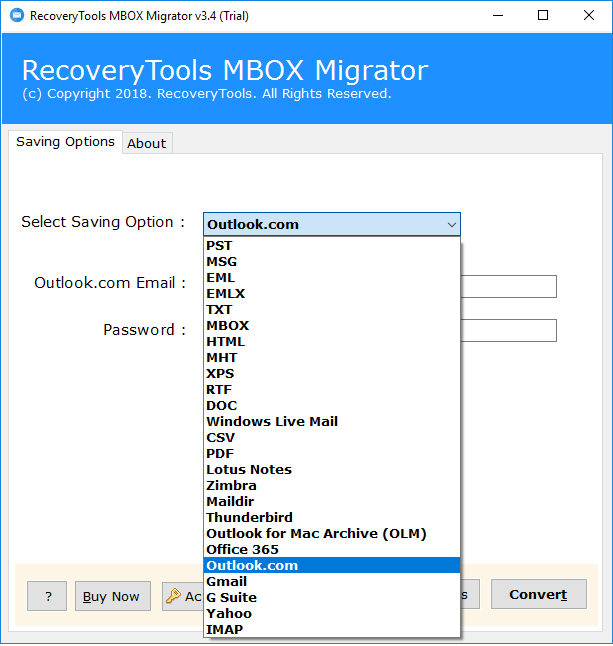Choose EML format in the dropdown
Screen dimensions: 613x646
point(332,278)
